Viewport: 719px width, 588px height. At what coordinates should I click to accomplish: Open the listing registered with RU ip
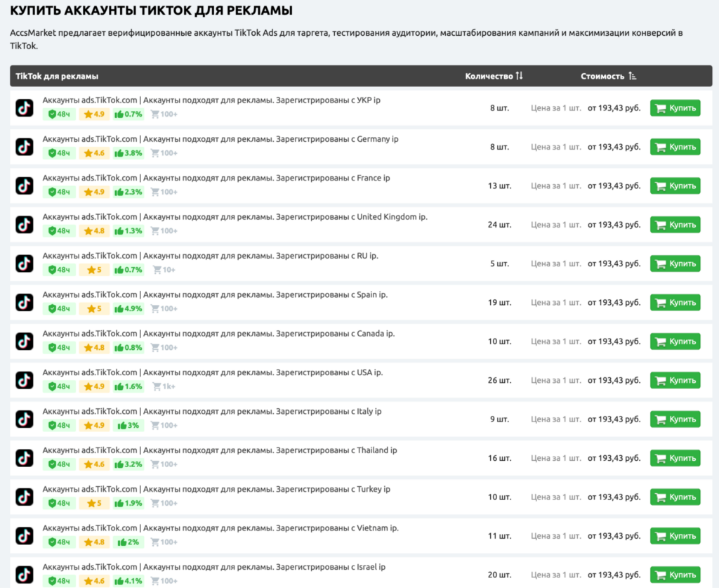[211, 256]
